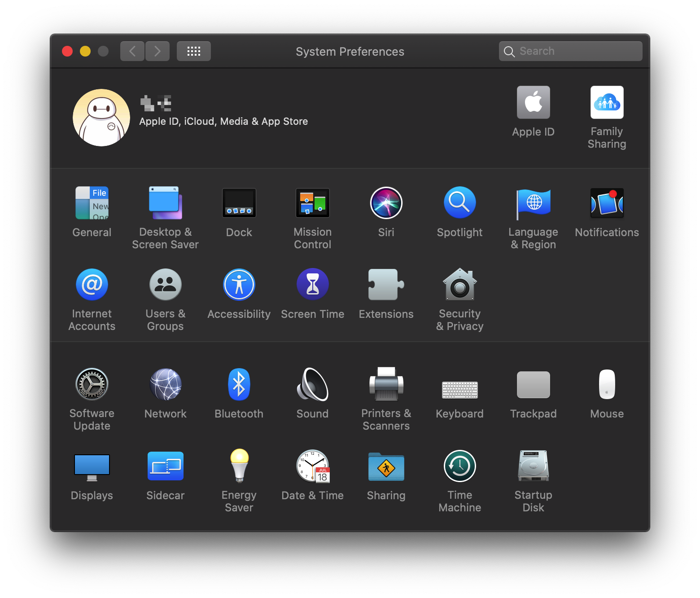Image resolution: width=700 pixels, height=598 pixels.
Task: Focus the Search field
Action: tap(571, 51)
